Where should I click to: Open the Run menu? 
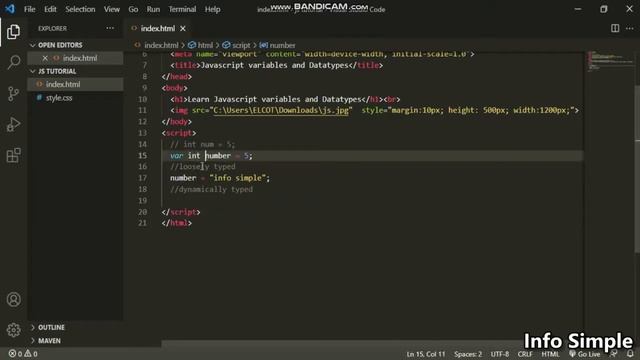[x=153, y=9]
